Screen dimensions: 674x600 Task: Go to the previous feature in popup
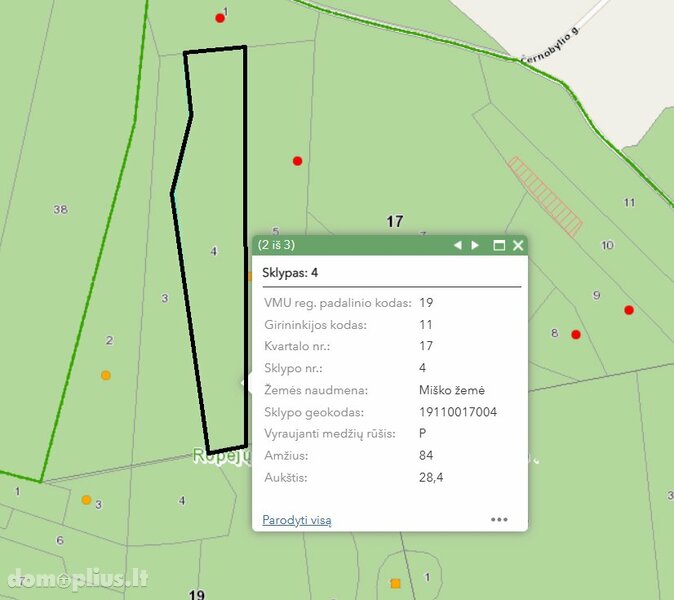click(x=458, y=245)
